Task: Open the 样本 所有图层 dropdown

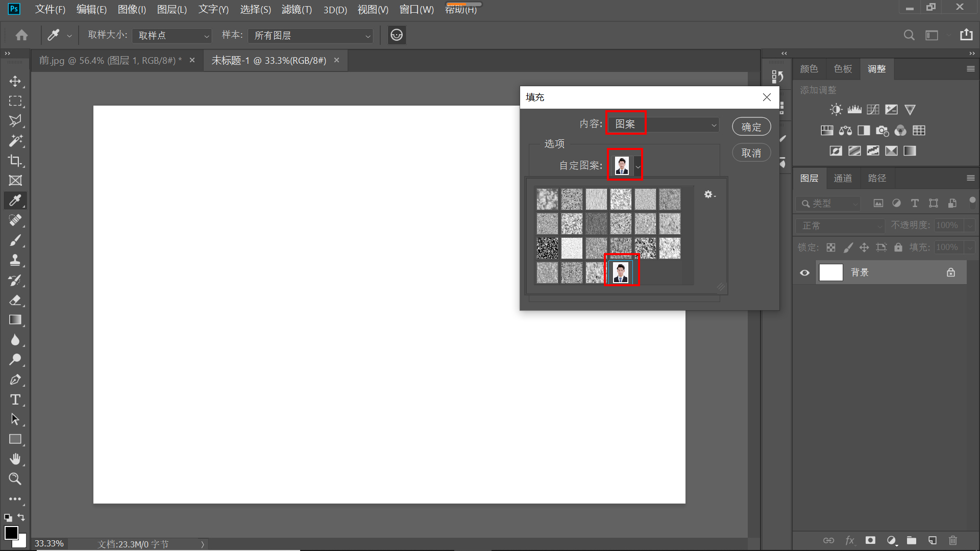Action: click(311, 36)
